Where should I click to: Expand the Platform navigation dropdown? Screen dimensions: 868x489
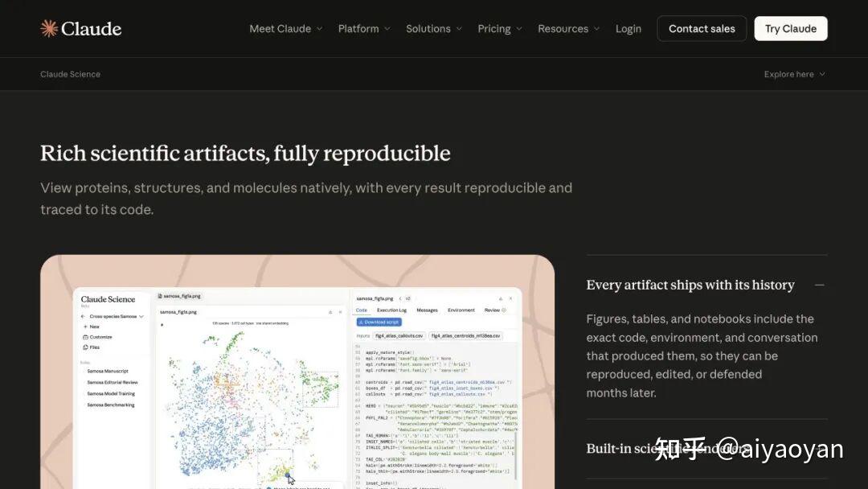pyautogui.click(x=364, y=29)
